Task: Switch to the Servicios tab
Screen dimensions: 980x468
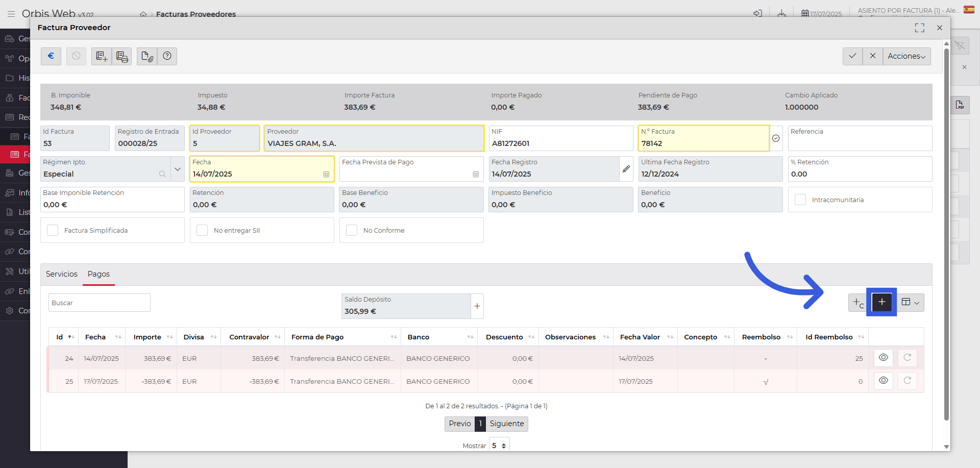Action: pos(62,274)
